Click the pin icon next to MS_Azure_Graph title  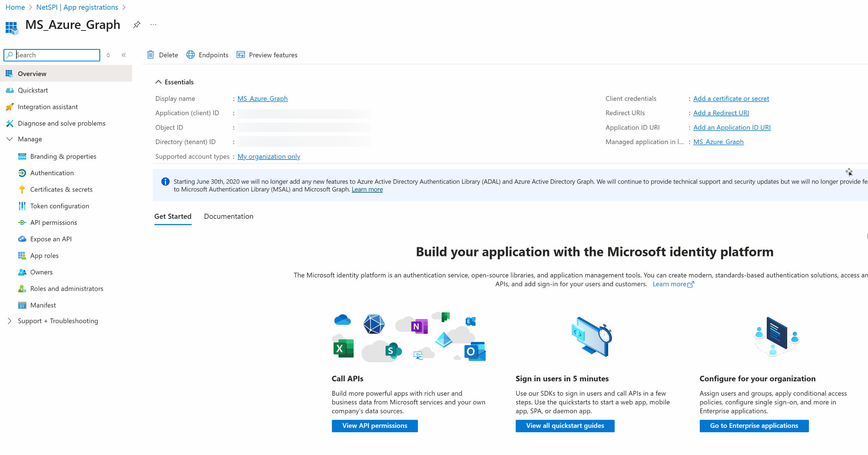coord(136,24)
